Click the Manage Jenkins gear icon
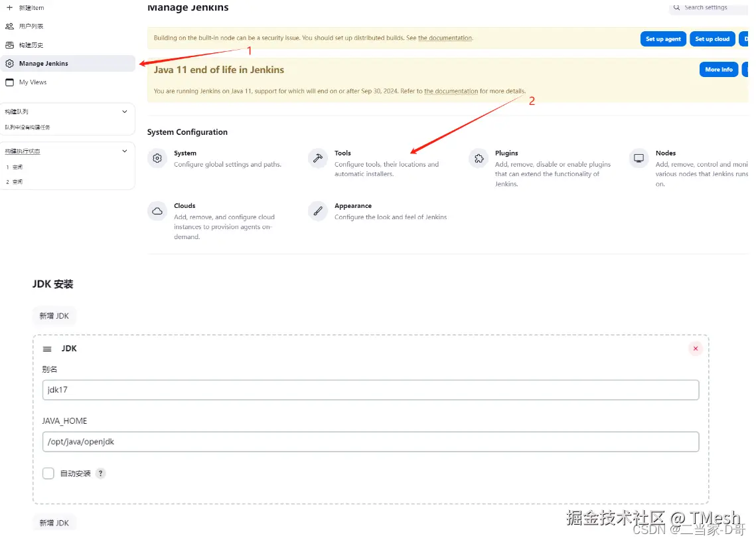 pos(9,63)
